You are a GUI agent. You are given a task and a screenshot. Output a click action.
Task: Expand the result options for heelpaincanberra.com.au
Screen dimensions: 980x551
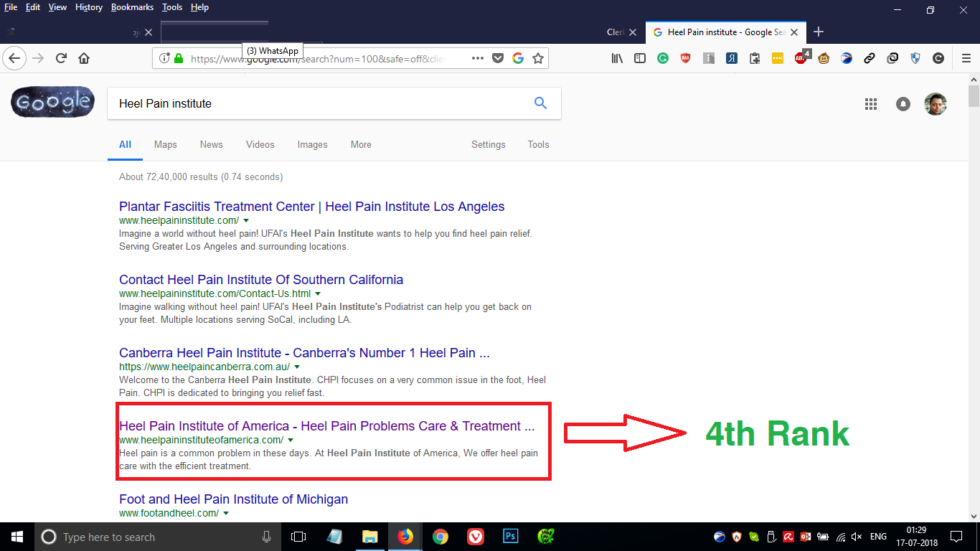coord(297,366)
